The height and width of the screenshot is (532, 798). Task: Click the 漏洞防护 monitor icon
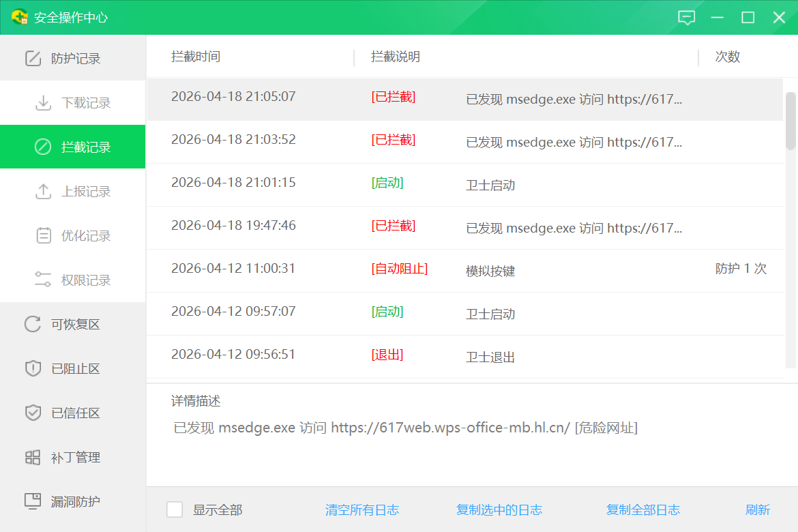coord(33,501)
